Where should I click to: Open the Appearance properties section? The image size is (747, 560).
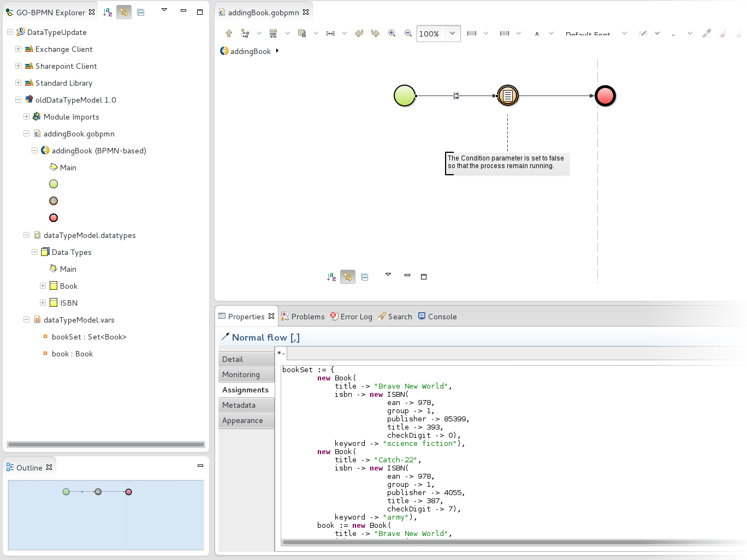coord(246,420)
